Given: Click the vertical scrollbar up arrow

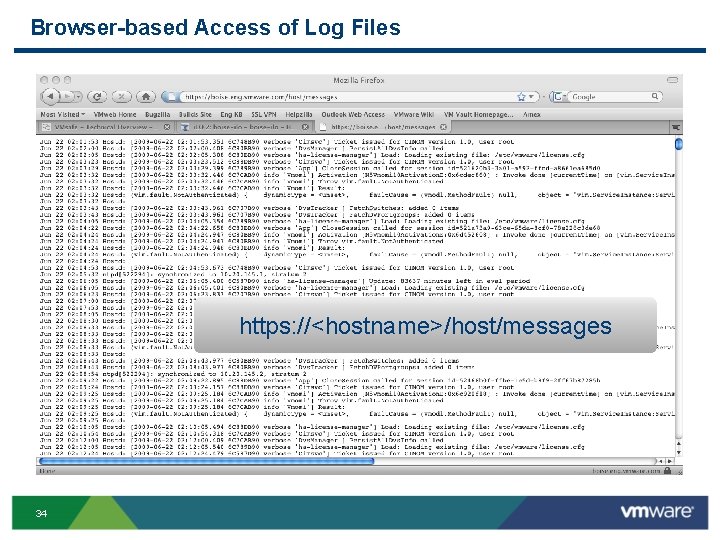Looking at the screenshot, I should coord(679,444).
